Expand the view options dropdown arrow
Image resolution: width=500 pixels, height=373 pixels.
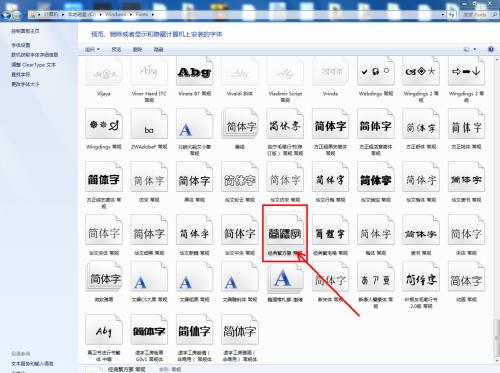(x=475, y=49)
